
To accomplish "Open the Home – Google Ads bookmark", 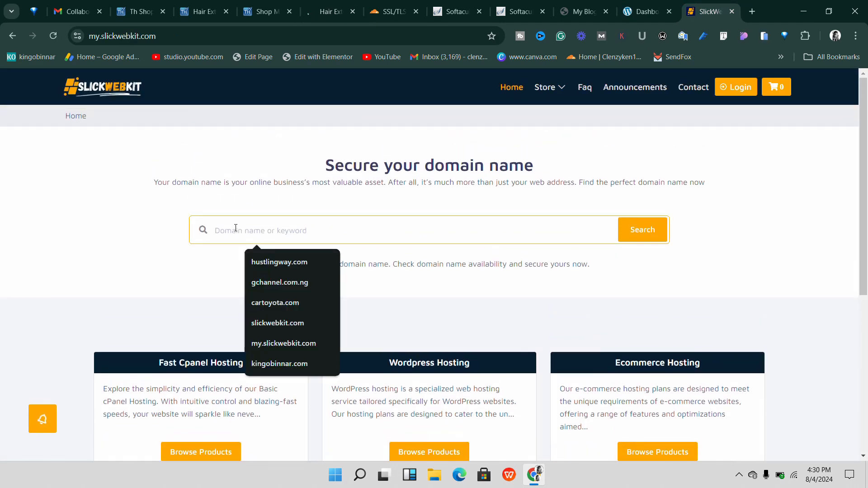I will 102,57.
